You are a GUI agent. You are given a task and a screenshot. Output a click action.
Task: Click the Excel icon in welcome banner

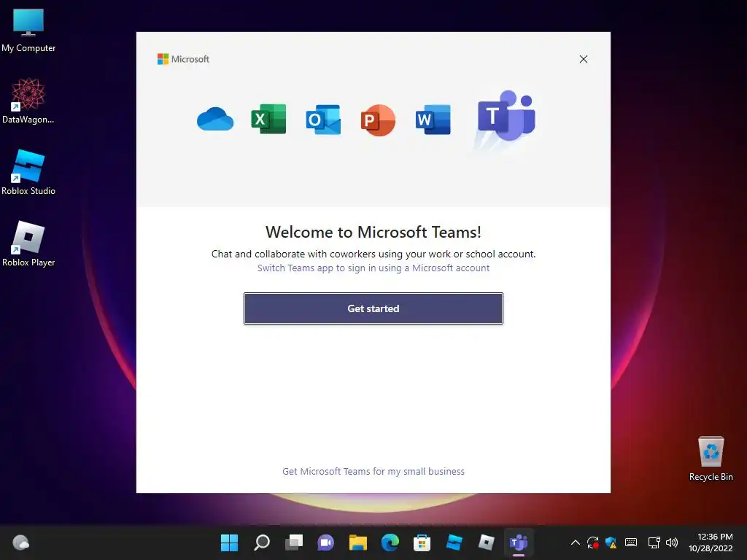pyautogui.click(x=268, y=119)
